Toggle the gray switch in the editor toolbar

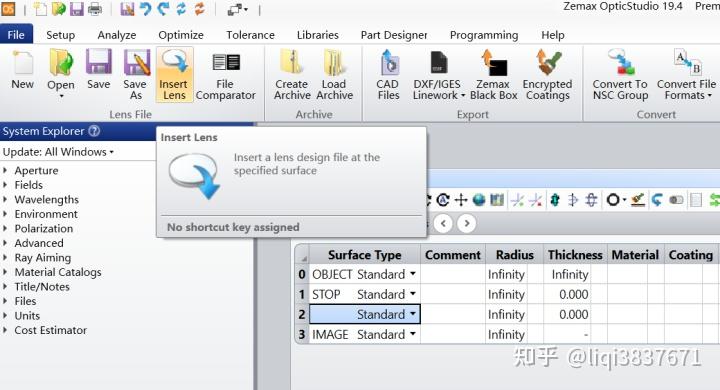(676, 200)
